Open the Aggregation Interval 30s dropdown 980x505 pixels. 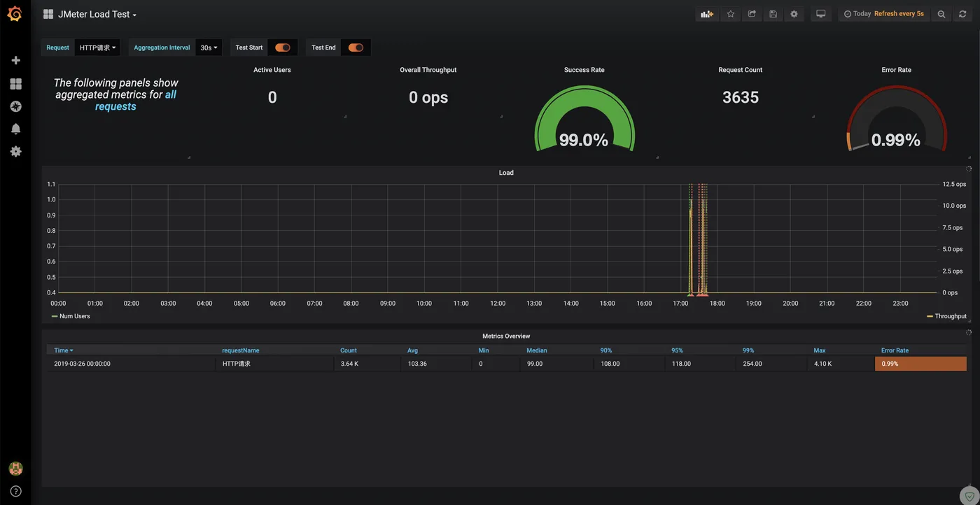click(209, 48)
